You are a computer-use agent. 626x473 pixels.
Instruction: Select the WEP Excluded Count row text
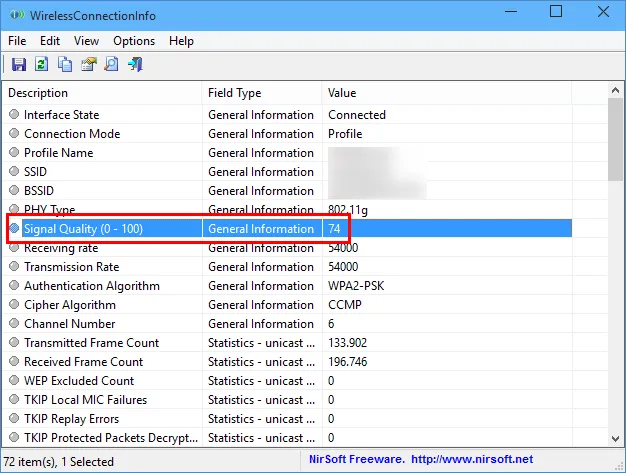point(79,381)
